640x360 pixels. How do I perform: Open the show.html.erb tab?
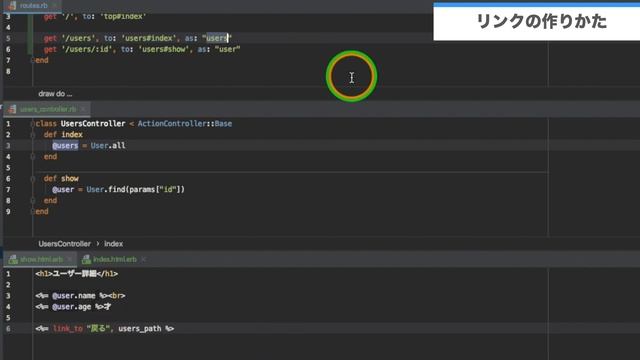pos(41,260)
